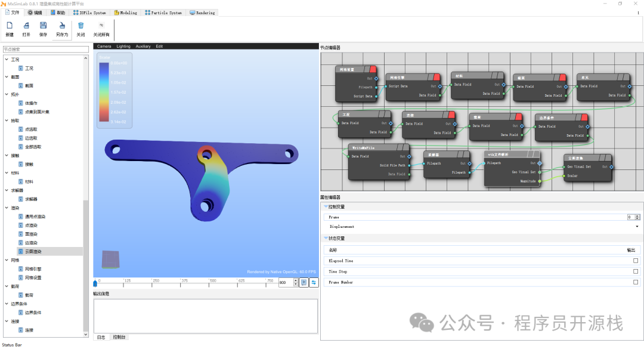Click the 打开 (Open) toolbar icon
Image resolution: width=644 pixels, height=349 pixels.
click(x=26, y=26)
